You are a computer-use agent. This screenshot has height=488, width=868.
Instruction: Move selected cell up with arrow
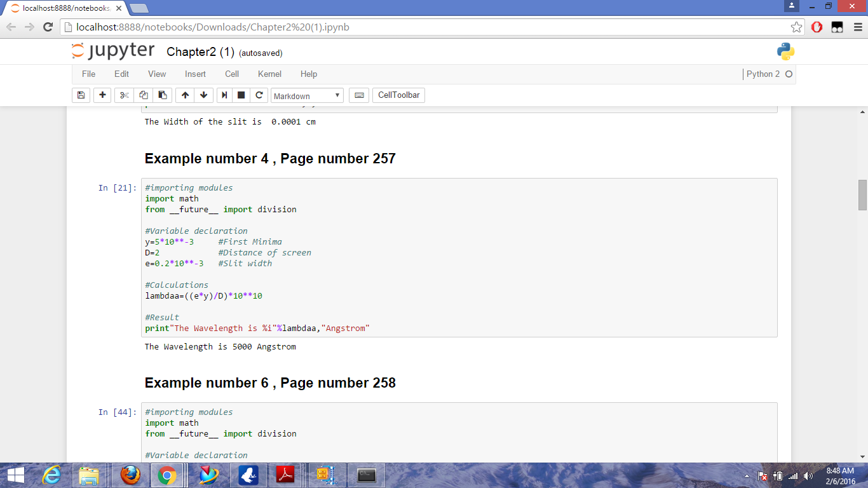[x=185, y=95]
